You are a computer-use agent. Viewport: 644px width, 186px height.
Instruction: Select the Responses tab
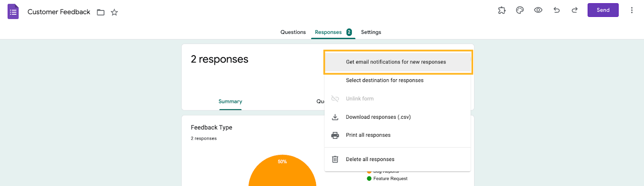328,32
